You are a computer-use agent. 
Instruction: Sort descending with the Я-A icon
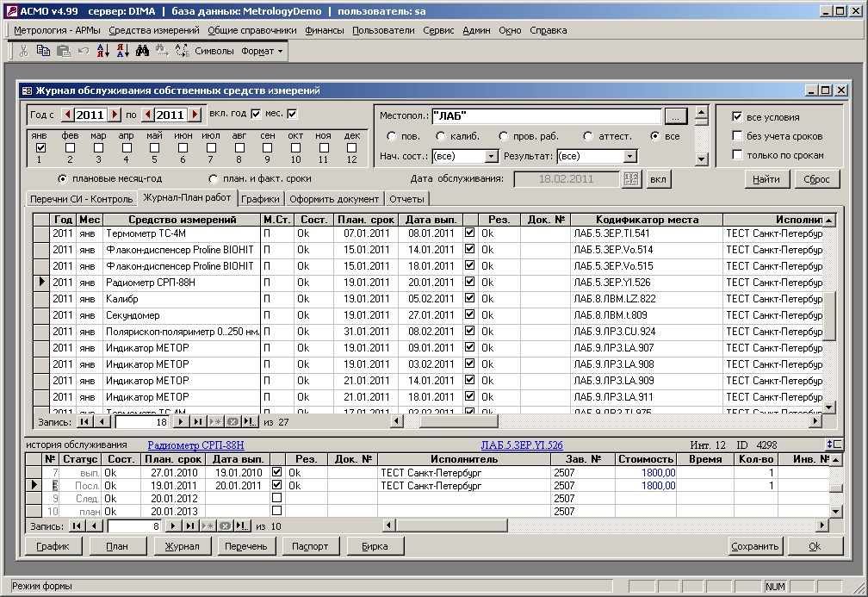121,51
